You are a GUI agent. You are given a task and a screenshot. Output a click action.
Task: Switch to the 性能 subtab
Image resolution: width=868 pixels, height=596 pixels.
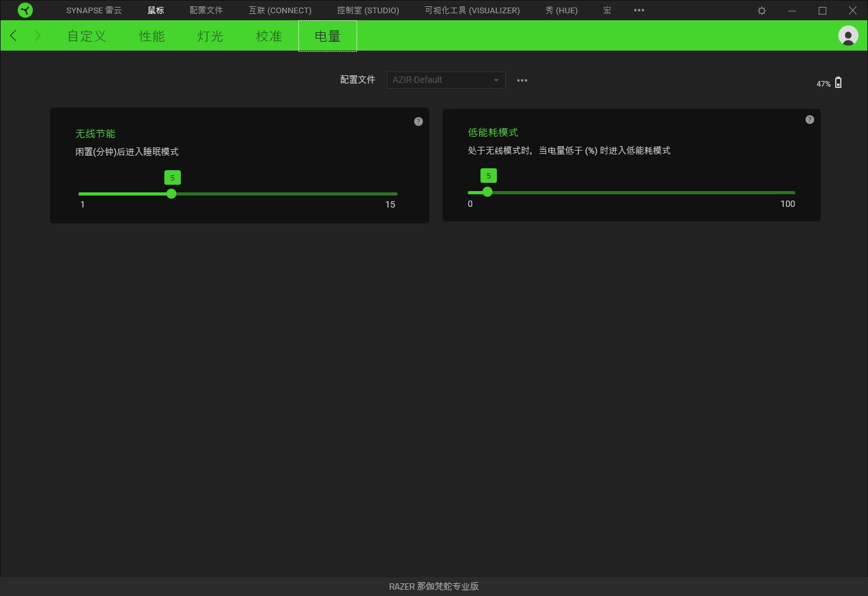click(x=152, y=36)
